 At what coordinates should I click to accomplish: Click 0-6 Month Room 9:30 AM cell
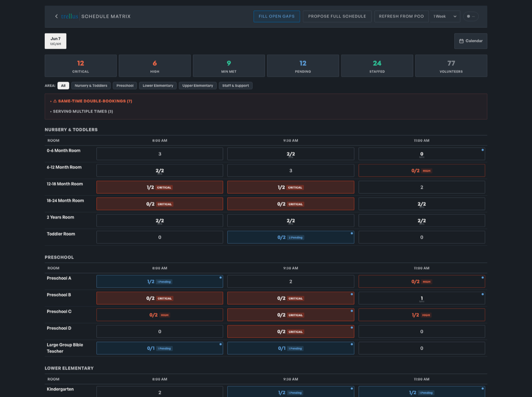tap(291, 154)
